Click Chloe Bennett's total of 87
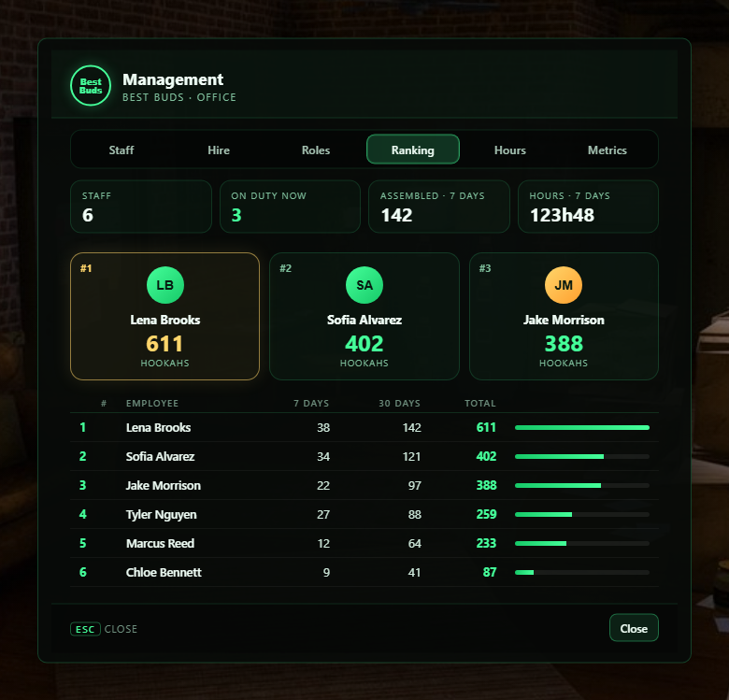This screenshot has height=700, width=729. click(490, 572)
